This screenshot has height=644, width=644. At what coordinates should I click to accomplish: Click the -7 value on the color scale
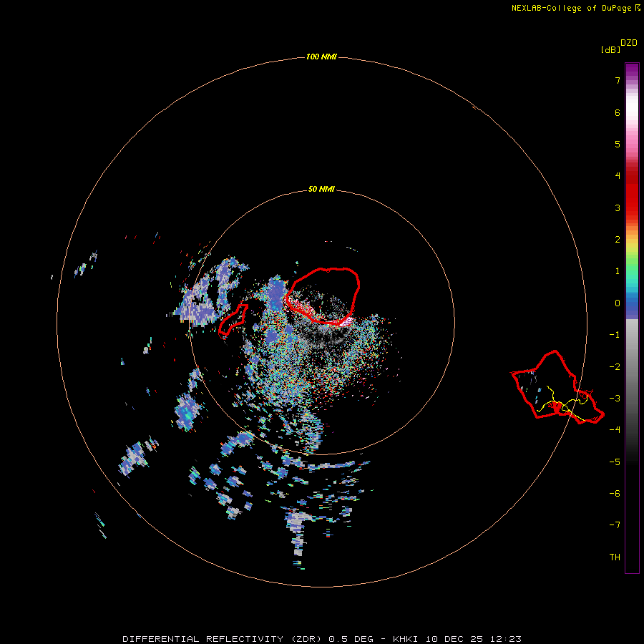615,525
